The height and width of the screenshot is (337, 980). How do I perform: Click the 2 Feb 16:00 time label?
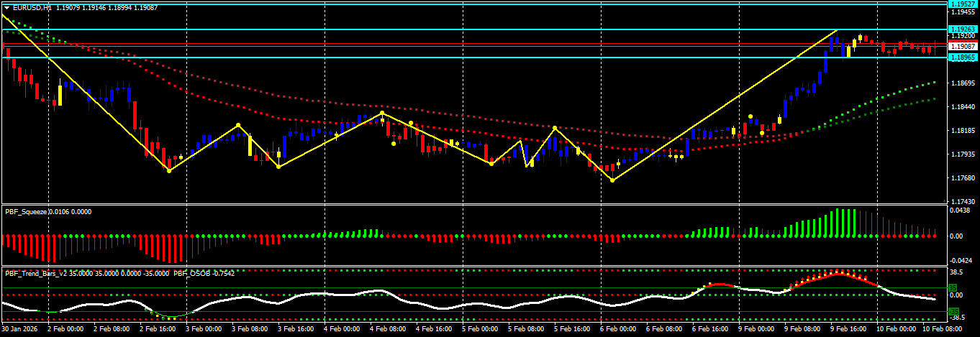pos(158,328)
